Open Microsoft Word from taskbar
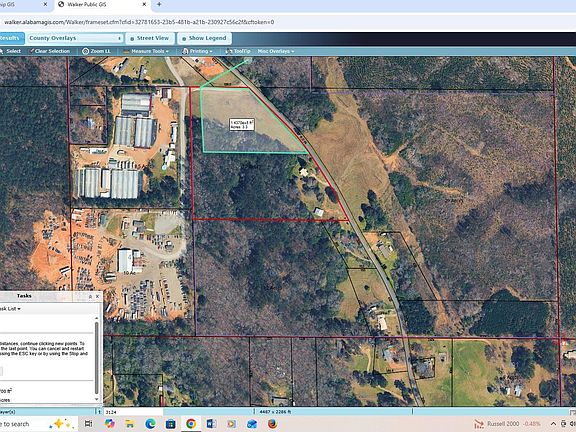Screen dimensions: 576x432 click(211, 424)
